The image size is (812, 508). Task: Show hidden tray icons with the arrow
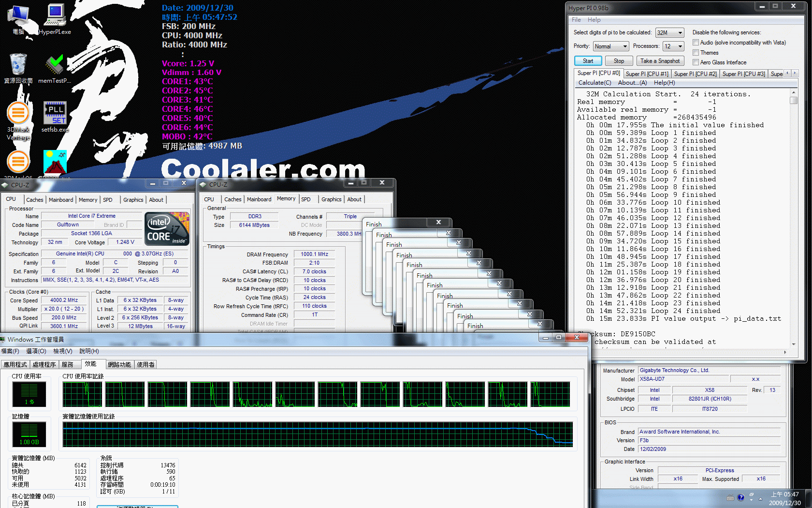tap(760, 498)
